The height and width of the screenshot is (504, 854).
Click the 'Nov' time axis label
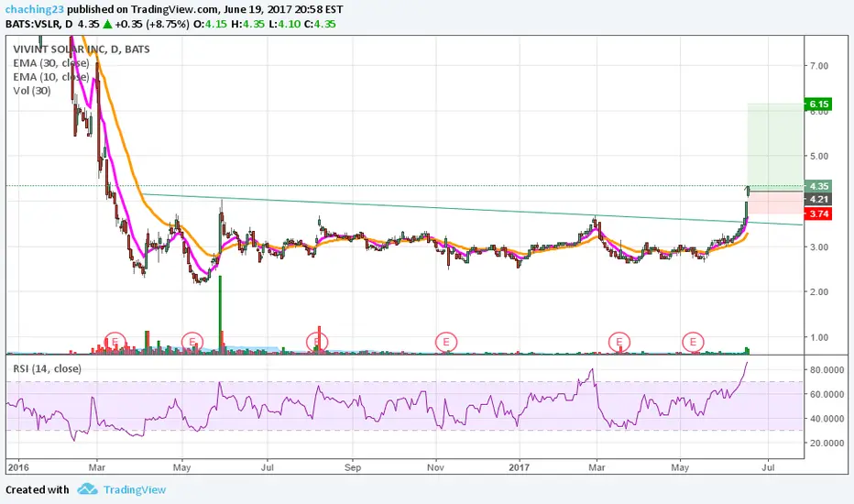click(x=436, y=467)
